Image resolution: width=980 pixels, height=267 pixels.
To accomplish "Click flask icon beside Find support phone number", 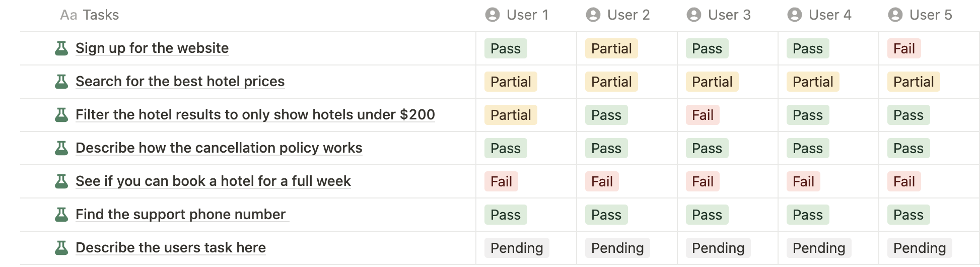I will [61, 215].
